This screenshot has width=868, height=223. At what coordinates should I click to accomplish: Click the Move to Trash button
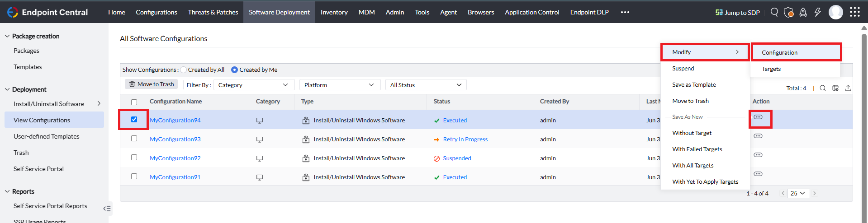click(151, 84)
